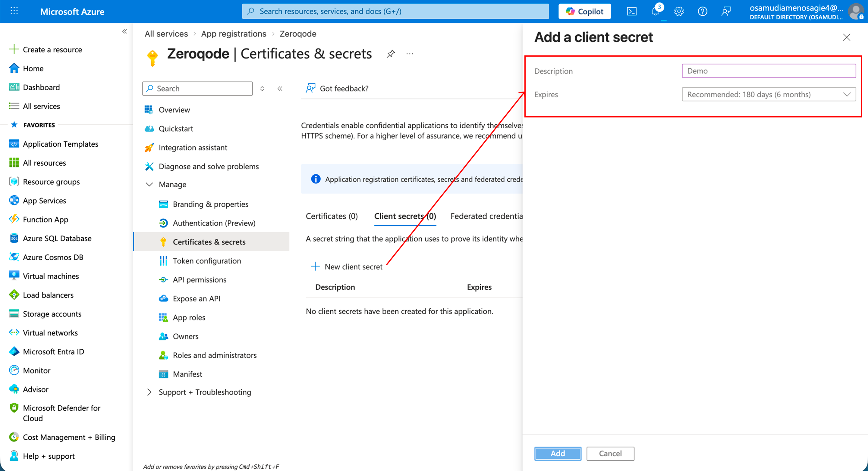
Task: Collapse the Manage section
Action: [x=149, y=185]
